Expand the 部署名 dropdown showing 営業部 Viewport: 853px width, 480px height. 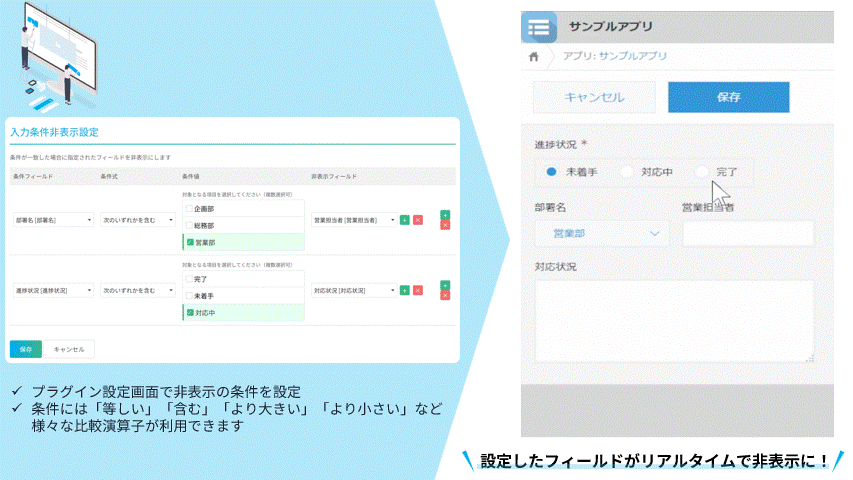pyautogui.click(x=602, y=233)
